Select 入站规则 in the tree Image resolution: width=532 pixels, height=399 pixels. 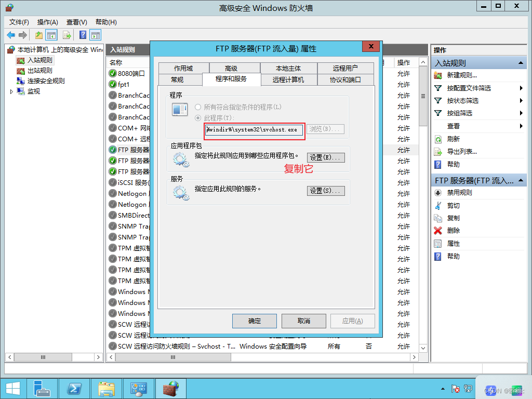pos(40,60)
